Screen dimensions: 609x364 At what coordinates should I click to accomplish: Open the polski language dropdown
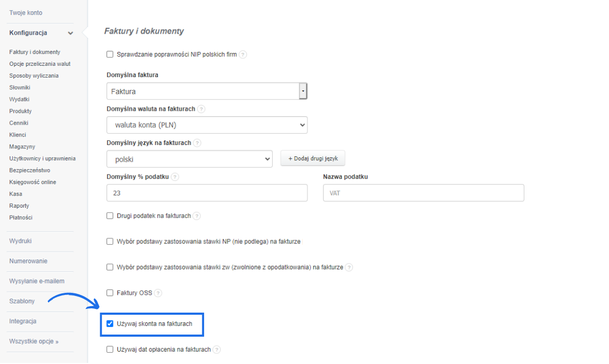pos(190,159)
